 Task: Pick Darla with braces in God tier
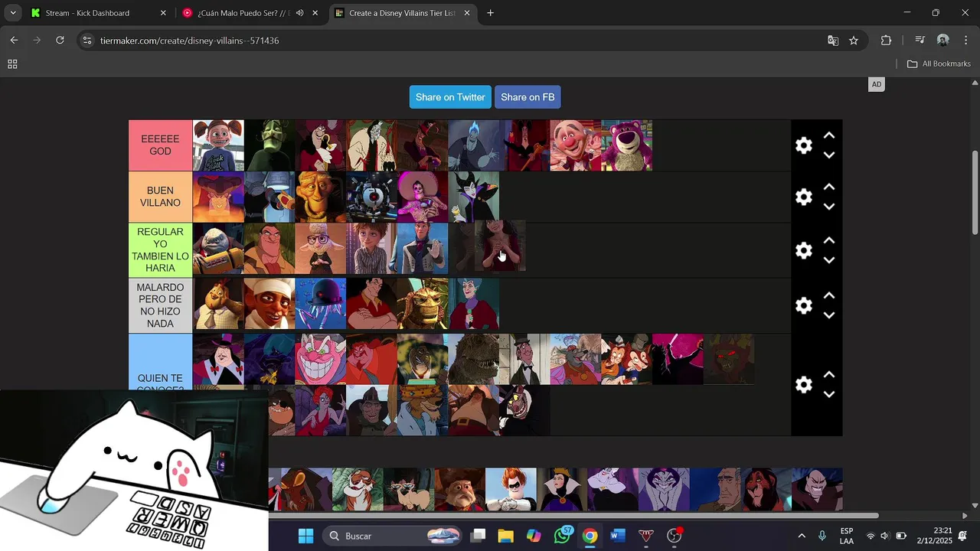pyautogui.click(x=218, y=145)
